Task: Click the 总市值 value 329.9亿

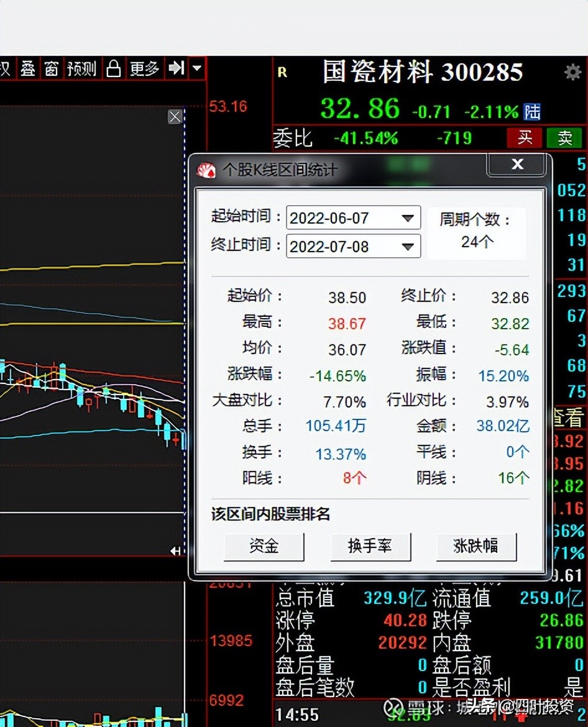Action: click(x=395, y=598)
